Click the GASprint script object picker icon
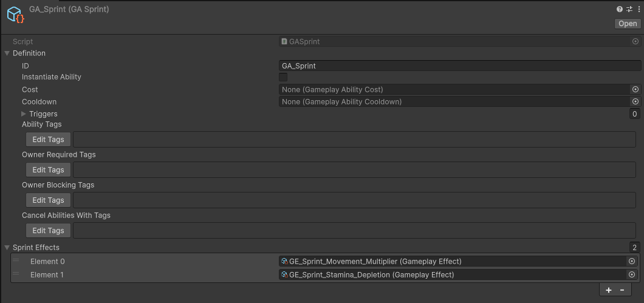Viewport: 644px width, 303px height. click(635, 41)
